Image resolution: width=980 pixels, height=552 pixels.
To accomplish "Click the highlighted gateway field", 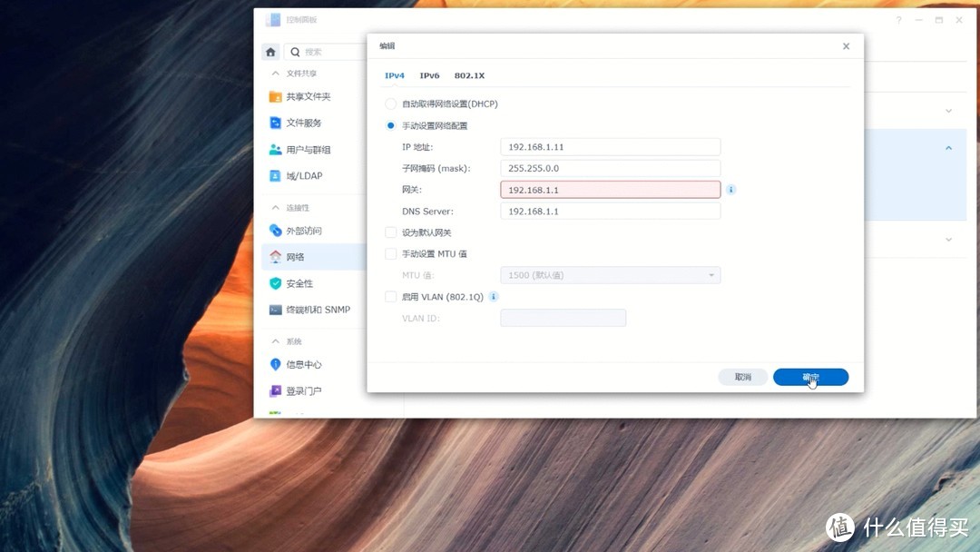I will 610,190.
